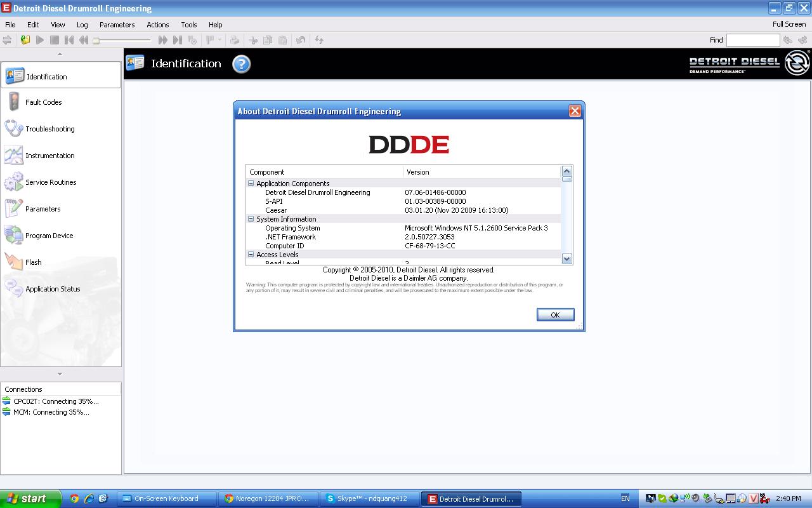Open the Fault Codes panel icon
This screenshot has height=508, width=812.
pos(14,102)
